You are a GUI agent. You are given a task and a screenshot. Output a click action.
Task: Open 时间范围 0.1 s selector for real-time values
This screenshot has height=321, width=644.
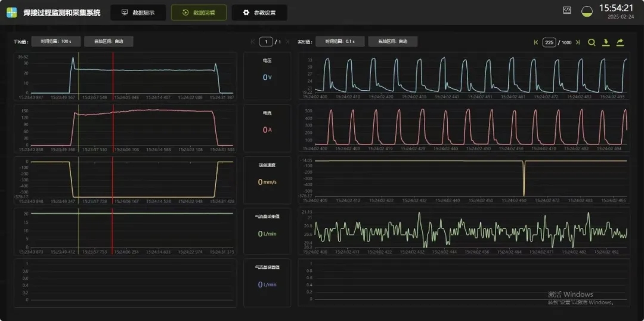tap(339, 42)
